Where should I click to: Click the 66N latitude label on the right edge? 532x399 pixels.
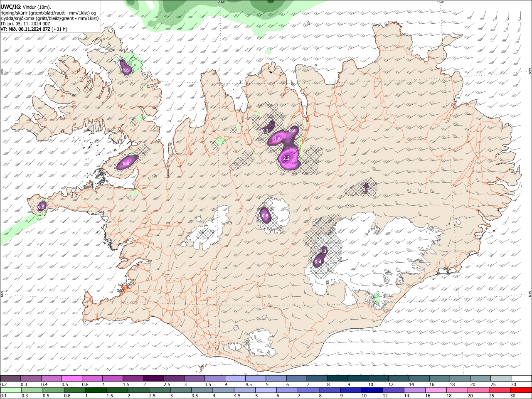(x=530, y=71)
